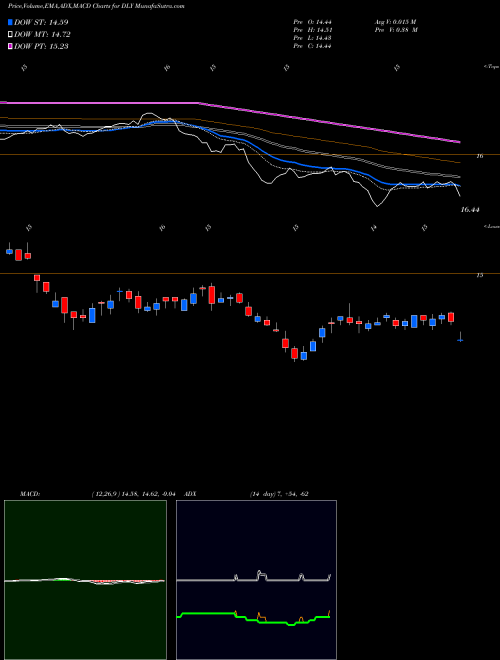500x660 pixels.
Task: Click the '<Lows' marker label
Action: [x=491, y=226]
